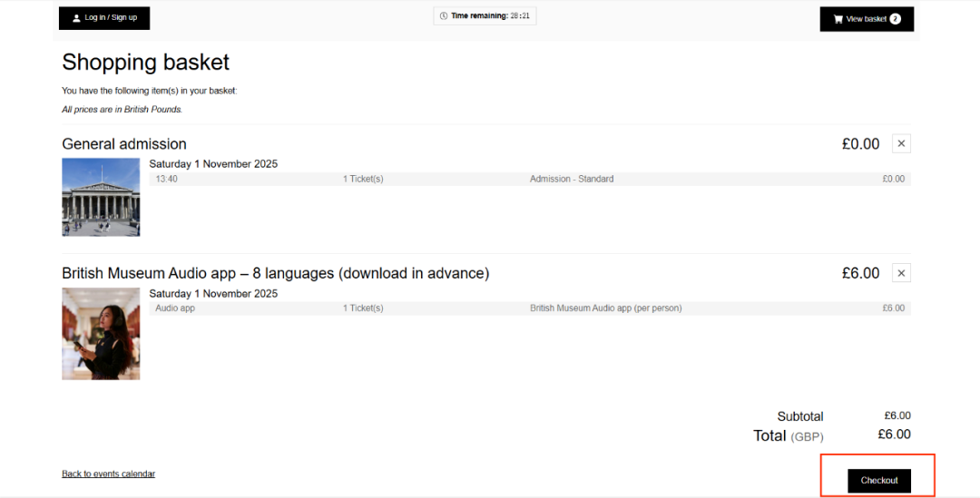980x498 pixels.
Task: Remove General admission from the basket
Action: tap(901, 143)
